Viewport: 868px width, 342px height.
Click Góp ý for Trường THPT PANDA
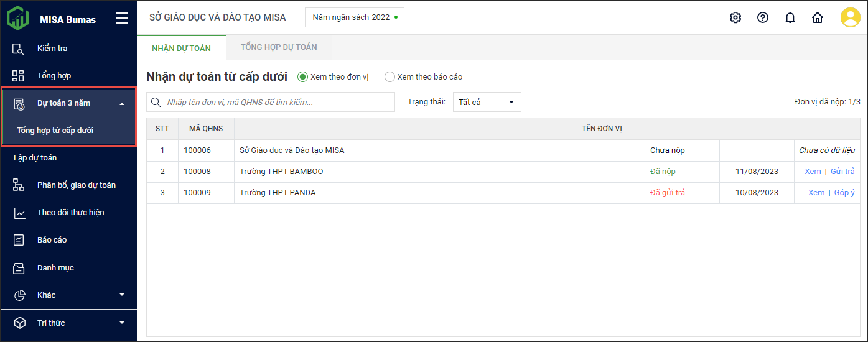click(x=844, y=193)
